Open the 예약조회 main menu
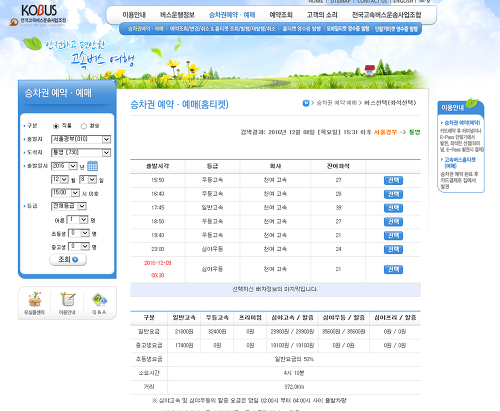Viewport: 500px width, 411px height. click(281, 15)
